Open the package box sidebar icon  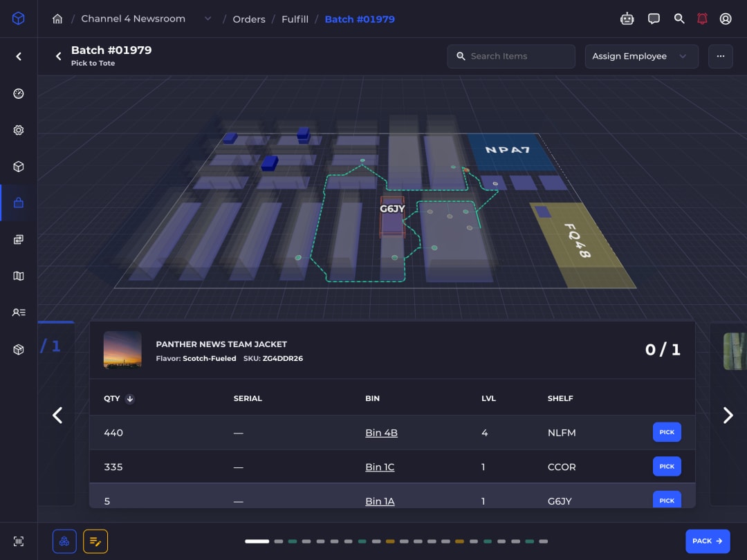19,350
